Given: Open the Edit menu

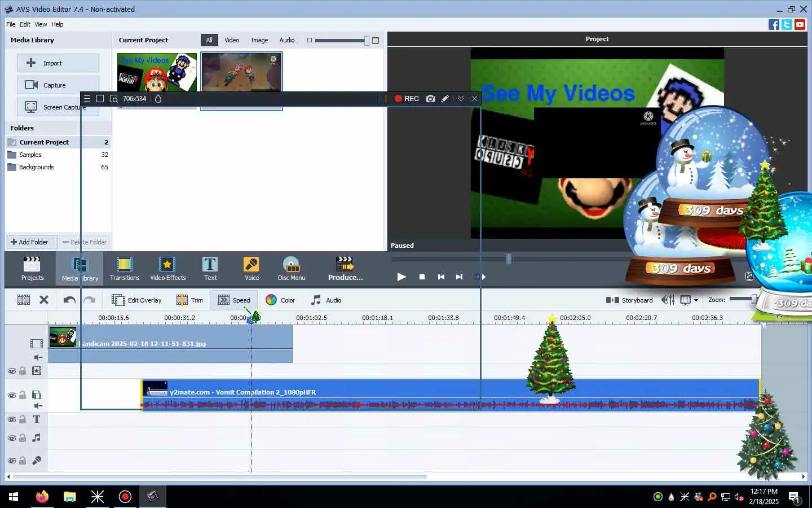Looking at the screenshot, I should pyautogui.click(x=25, y=24).
